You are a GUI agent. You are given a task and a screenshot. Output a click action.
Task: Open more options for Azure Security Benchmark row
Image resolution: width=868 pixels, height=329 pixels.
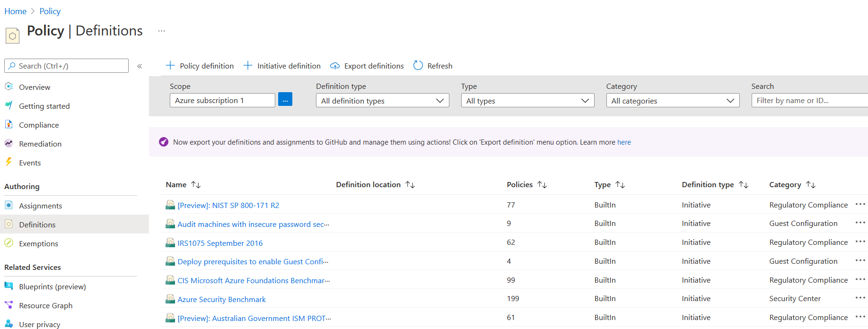860,298
